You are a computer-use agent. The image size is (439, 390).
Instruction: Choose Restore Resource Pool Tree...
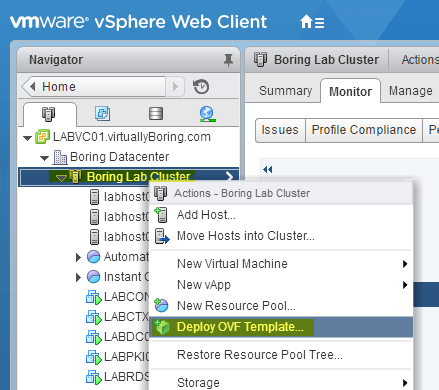click(282, 355)
